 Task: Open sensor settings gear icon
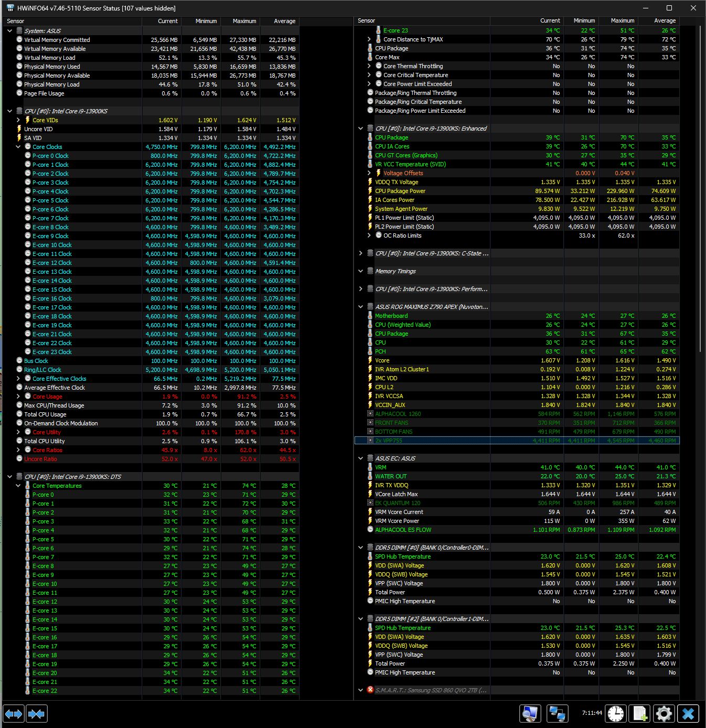pyautogui.click(x=664, y=713)
